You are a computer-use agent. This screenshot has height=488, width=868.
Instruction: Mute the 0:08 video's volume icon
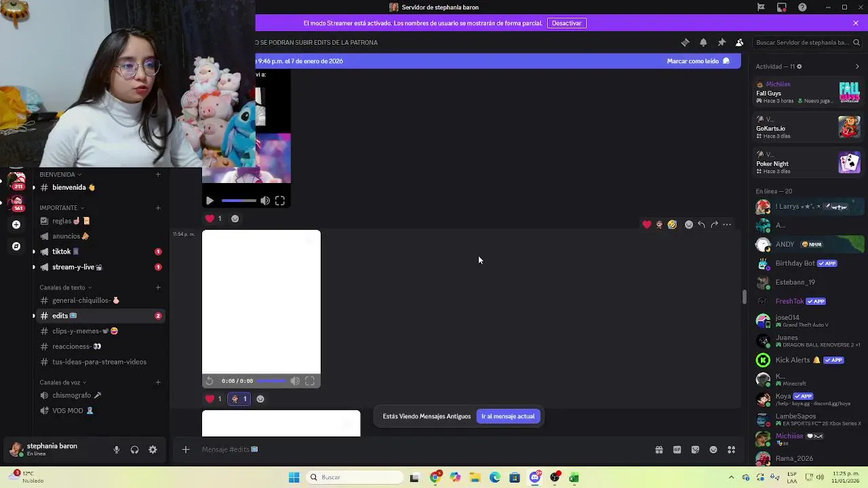pyautogui.click(x=295, y=381)
